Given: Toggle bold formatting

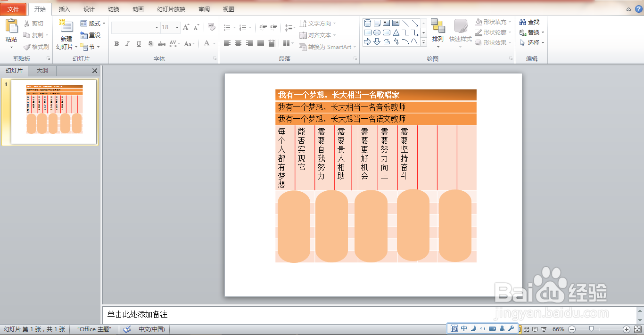Looking at the screenshot, I should pos(116,44).
